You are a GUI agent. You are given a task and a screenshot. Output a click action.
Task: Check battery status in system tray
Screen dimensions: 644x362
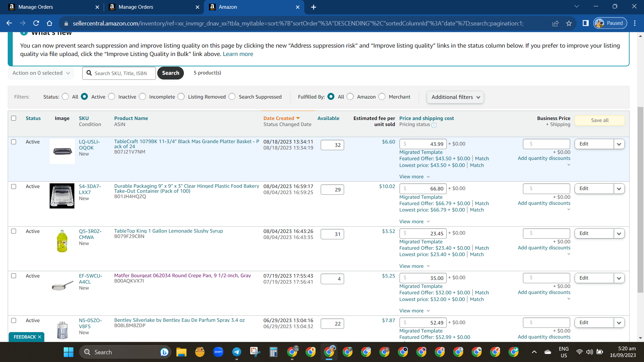(x=600, y=352)
